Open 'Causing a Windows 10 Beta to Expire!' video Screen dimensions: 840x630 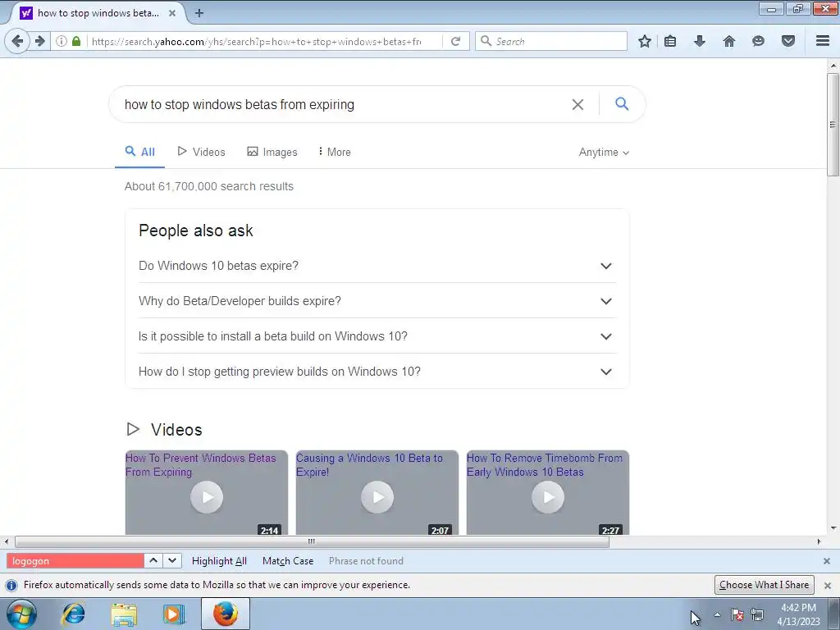369,465
